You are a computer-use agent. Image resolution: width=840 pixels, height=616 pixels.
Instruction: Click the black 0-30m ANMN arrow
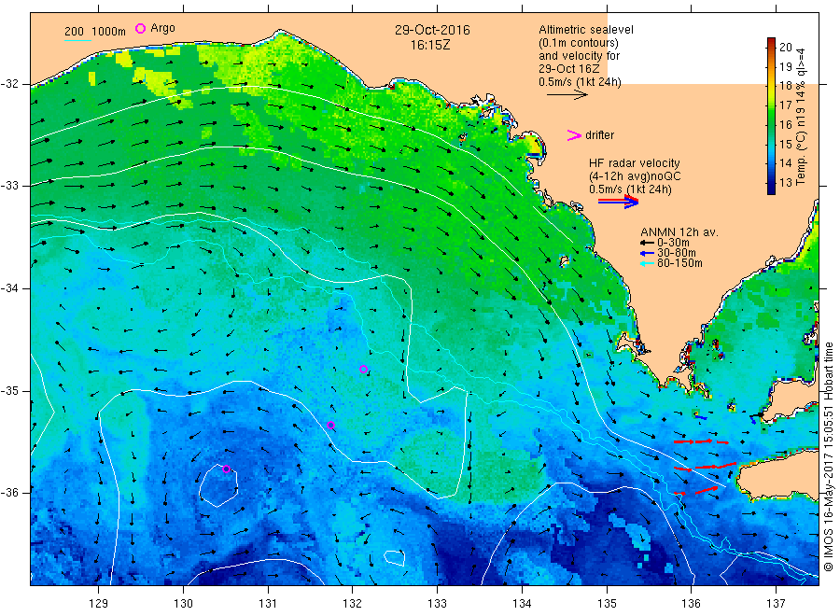click(647, 243)
